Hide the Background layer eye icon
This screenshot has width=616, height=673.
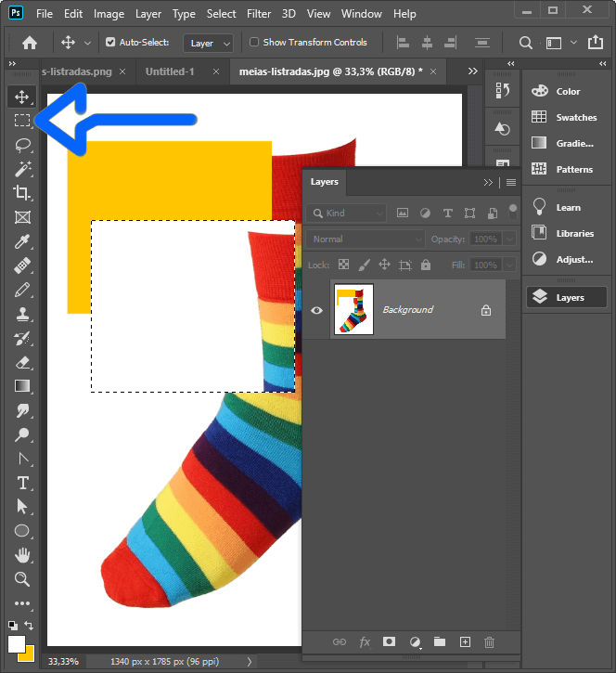316,310
